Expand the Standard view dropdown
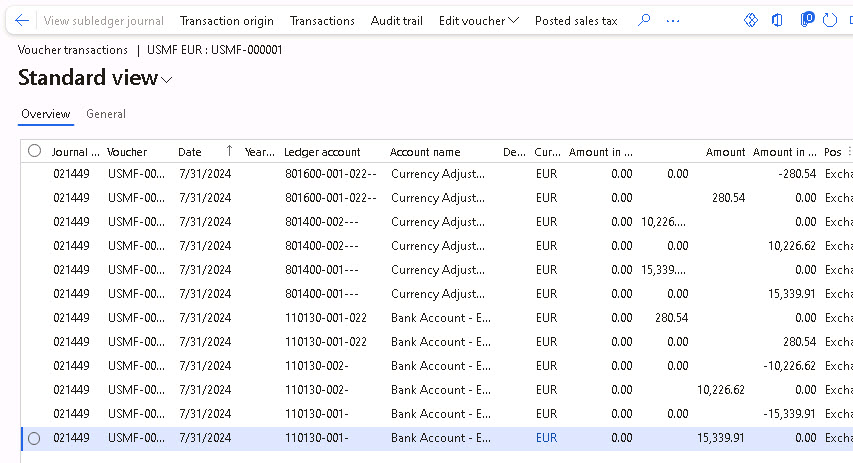This screenshot has height=463, width=853. click(167, 80)
